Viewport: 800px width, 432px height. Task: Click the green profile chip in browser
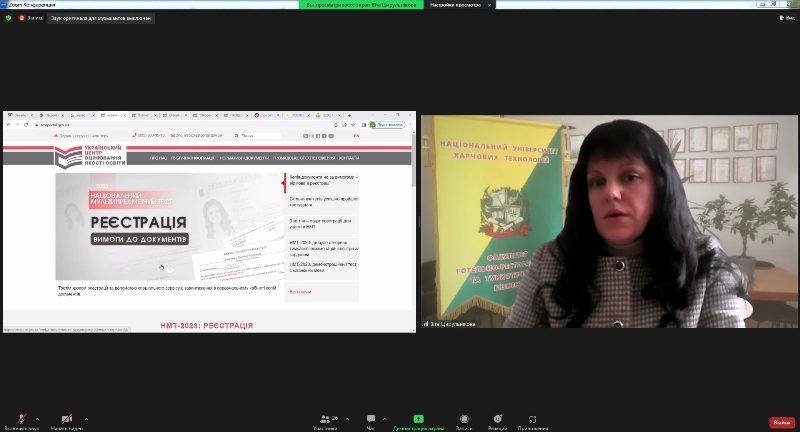point(387,124)
